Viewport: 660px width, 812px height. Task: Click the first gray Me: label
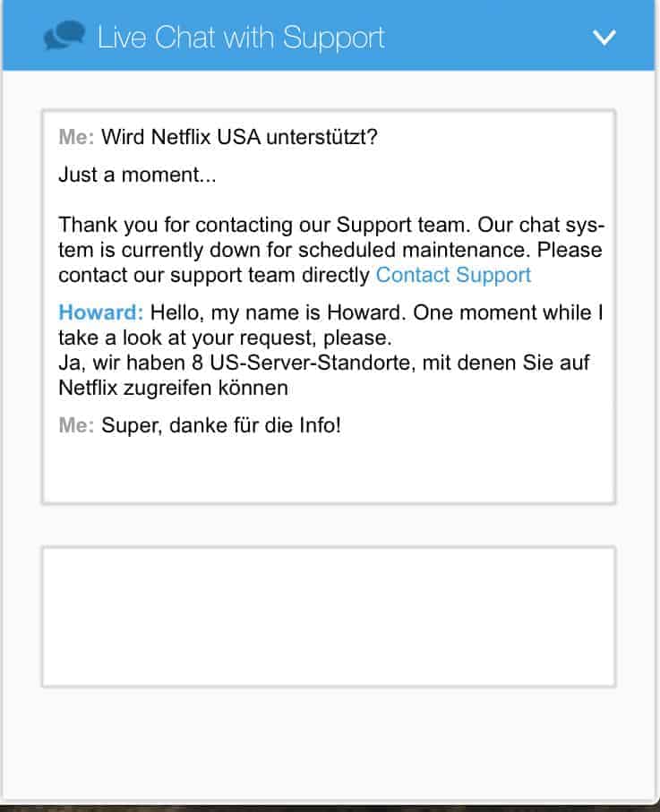tap(76, 137)
